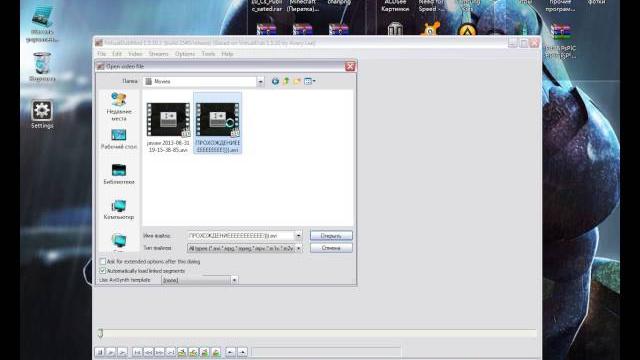Image resolution: width=640 pixels, height=360 pixels.
Task: Expand the Use AviSynth template dropdown
Action: coord(234,280)
